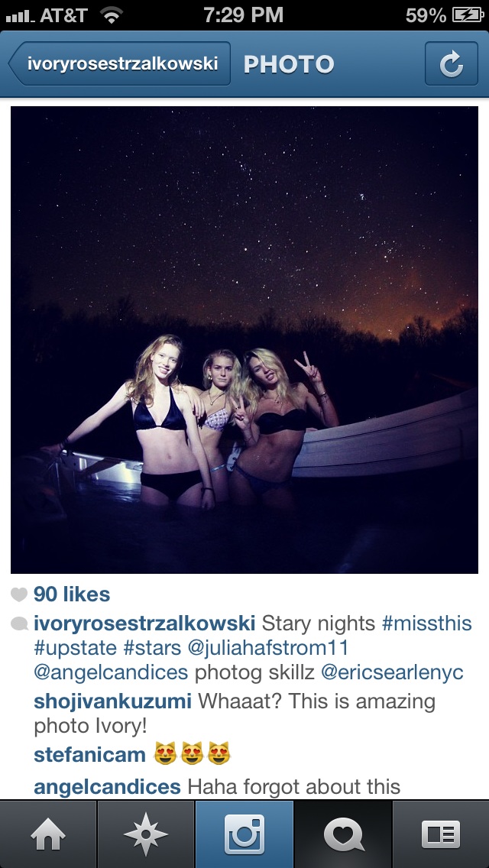Tap the heart icon beside 90 likes
Screen dimensions: 489x868
(x=19, y=594)
